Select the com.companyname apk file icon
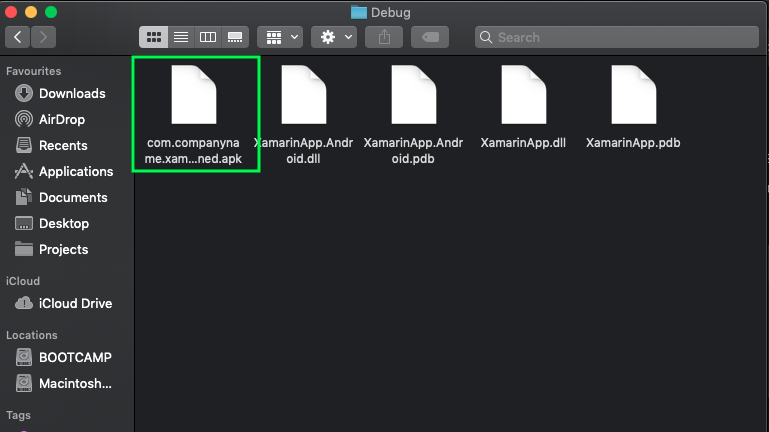The image size is (769, 432). [194, 95]
